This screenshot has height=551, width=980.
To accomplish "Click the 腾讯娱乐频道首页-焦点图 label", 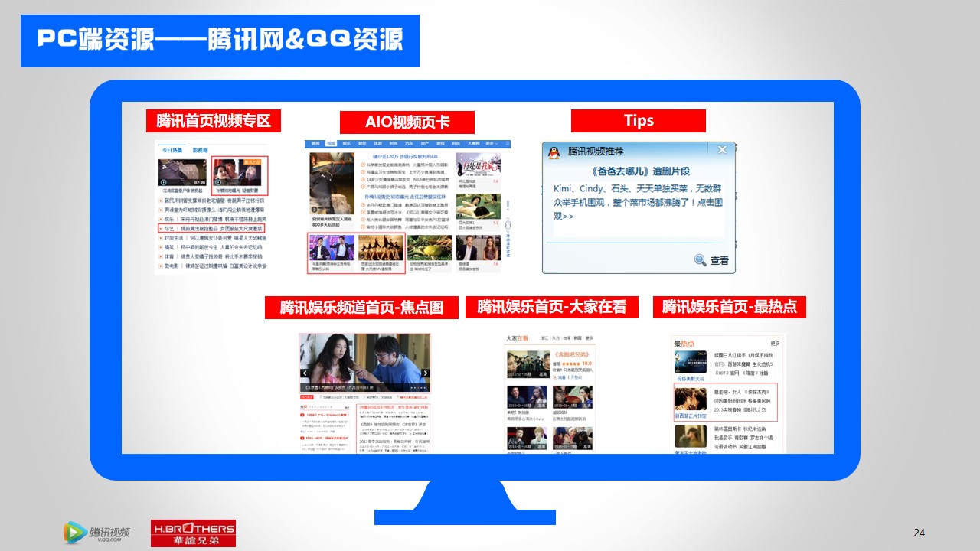I will coord(361,308).
